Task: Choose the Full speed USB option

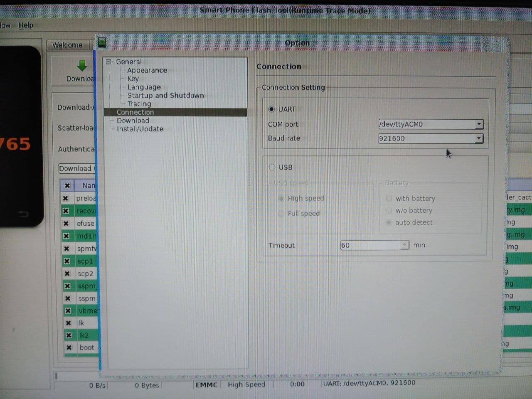Action: pos(281,213)
